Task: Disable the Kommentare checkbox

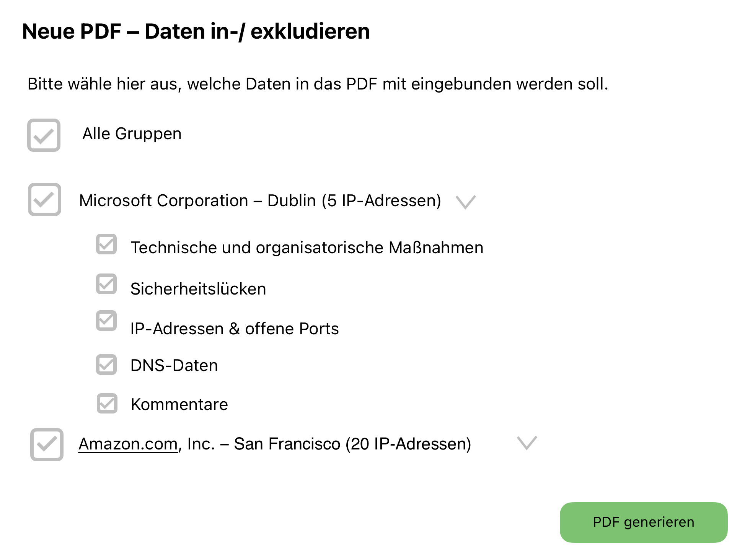Action: tap(107, 404)
